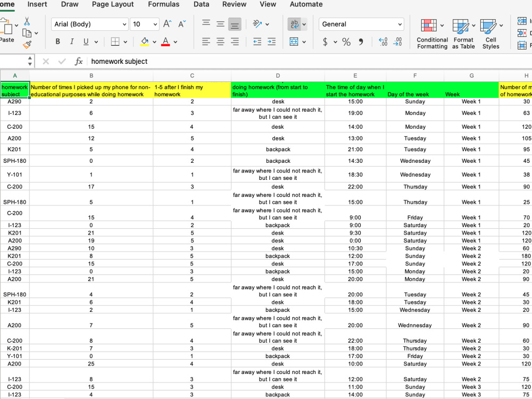Apply yellow fill color bucket
The height and width of the screenshot is (399, 532).
point(145,41)
